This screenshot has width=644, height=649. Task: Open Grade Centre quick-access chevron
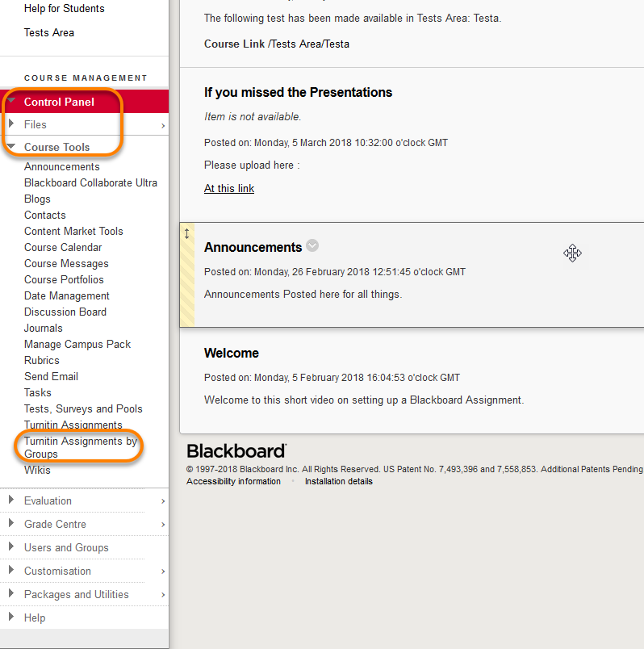tap(163, 525)
